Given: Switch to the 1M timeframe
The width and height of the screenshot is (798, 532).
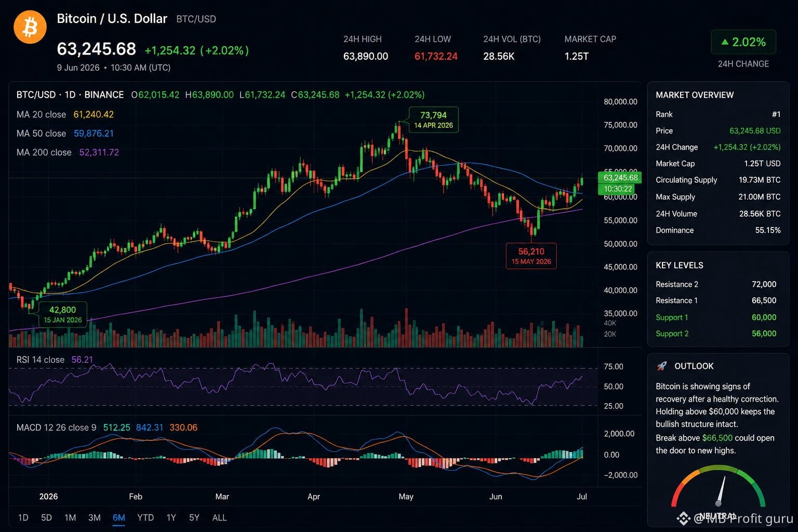Looking at the screenshot, I should coord(70,517).
